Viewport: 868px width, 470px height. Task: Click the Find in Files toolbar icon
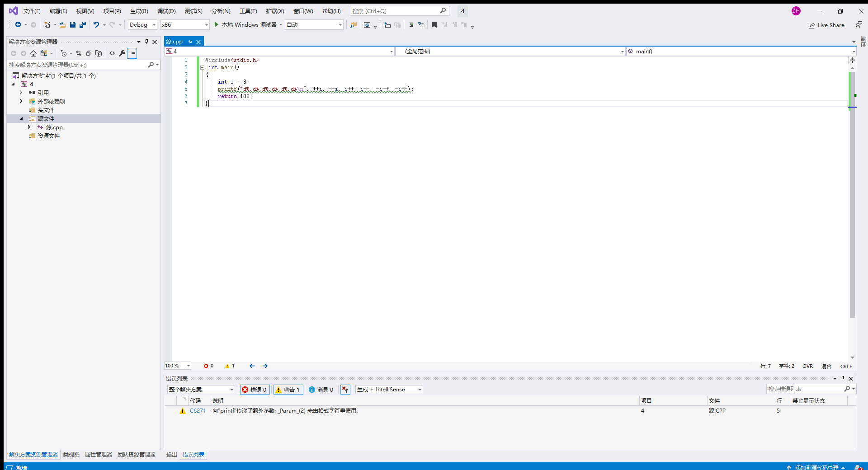click(354, 25)
